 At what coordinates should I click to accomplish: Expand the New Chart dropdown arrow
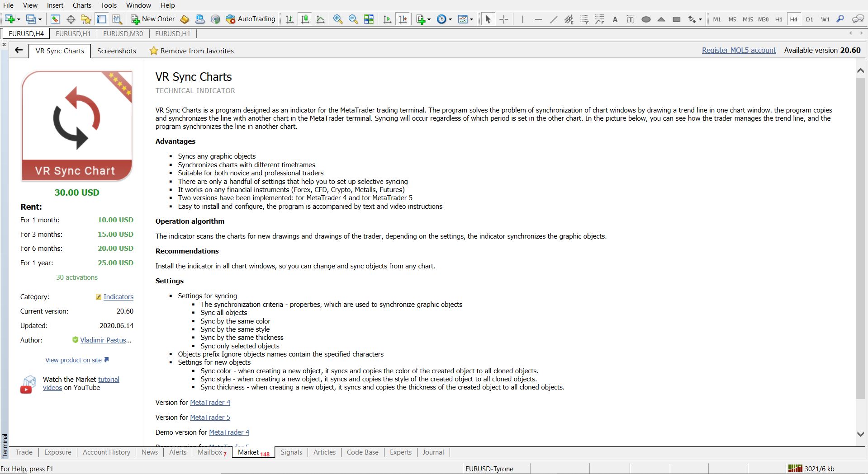pos(19,19)
